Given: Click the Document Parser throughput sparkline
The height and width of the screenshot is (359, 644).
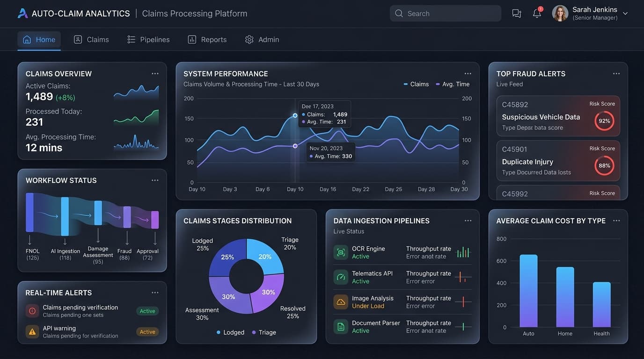Looking at the screenshot, I should 463,327.
